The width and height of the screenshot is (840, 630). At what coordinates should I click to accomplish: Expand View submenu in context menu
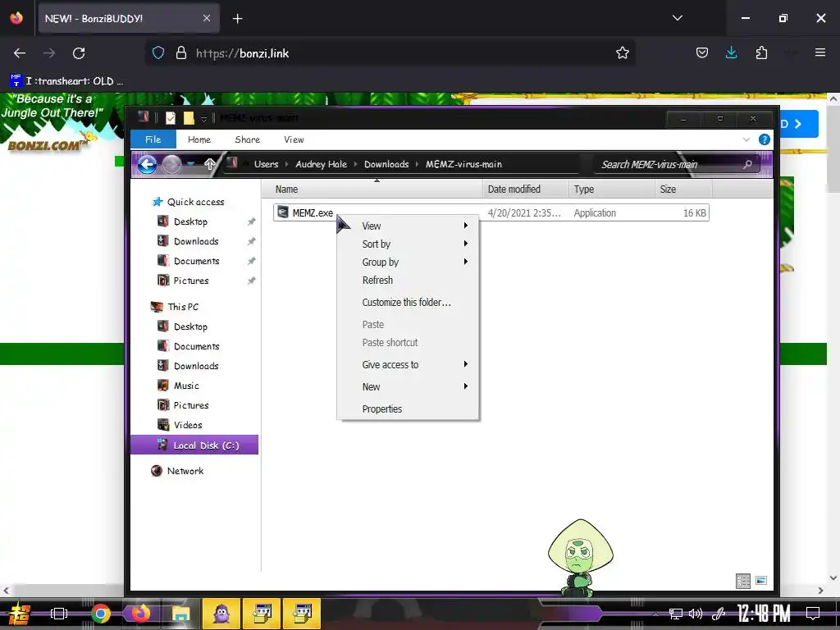tap(408, 226)
